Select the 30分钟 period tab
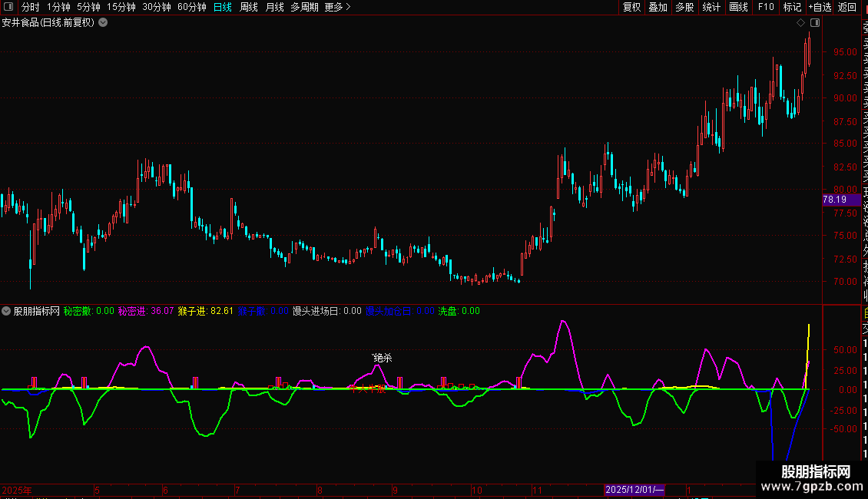 (157, 7)
